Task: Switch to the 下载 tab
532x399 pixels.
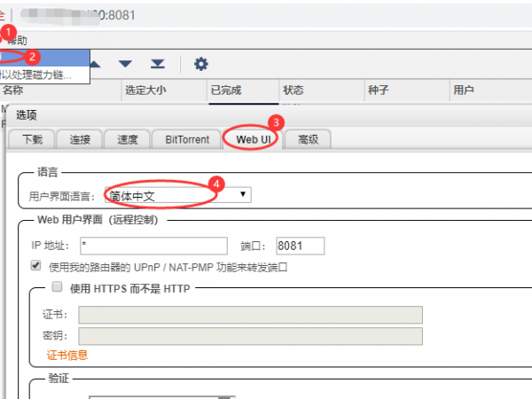Action: [x=32, y=139]
